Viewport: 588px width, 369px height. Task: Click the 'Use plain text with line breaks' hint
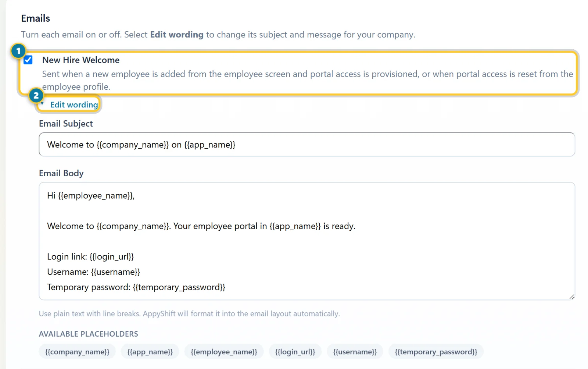(x=189, y=314)
